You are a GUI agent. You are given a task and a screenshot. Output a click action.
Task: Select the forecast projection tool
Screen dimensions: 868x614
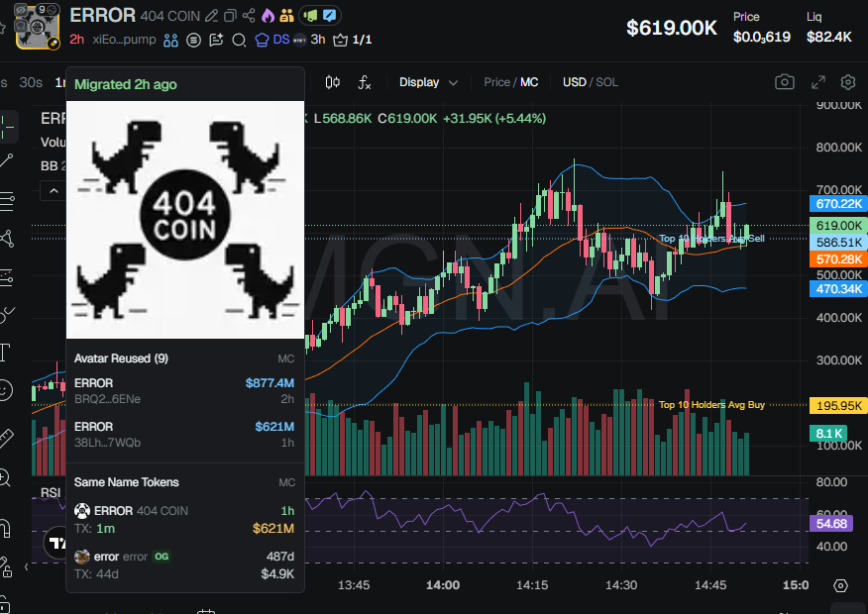click(7, 276)
